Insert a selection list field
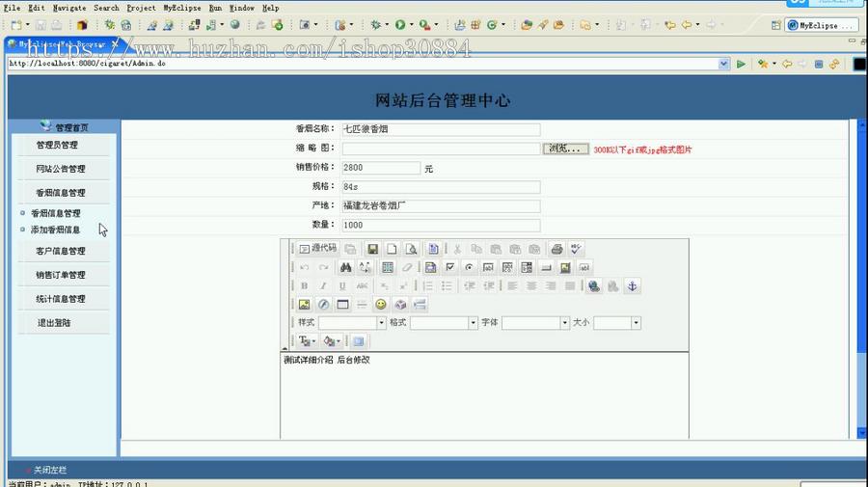Screen dimensions: 868x487 (527, 268)
